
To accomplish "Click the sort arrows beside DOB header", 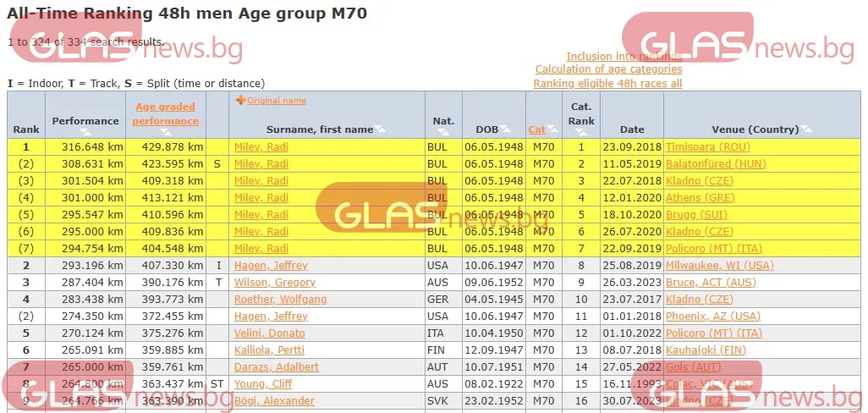I will (506, 129).
